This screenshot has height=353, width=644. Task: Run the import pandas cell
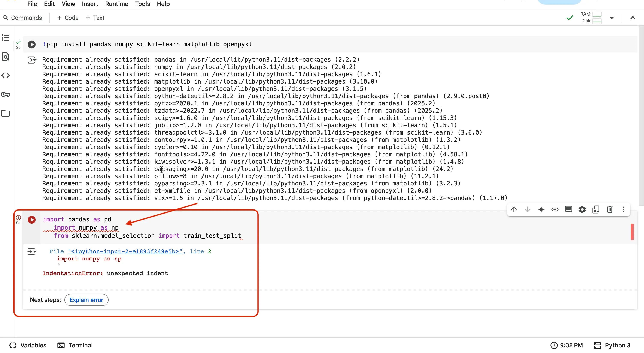pos(31,220)
